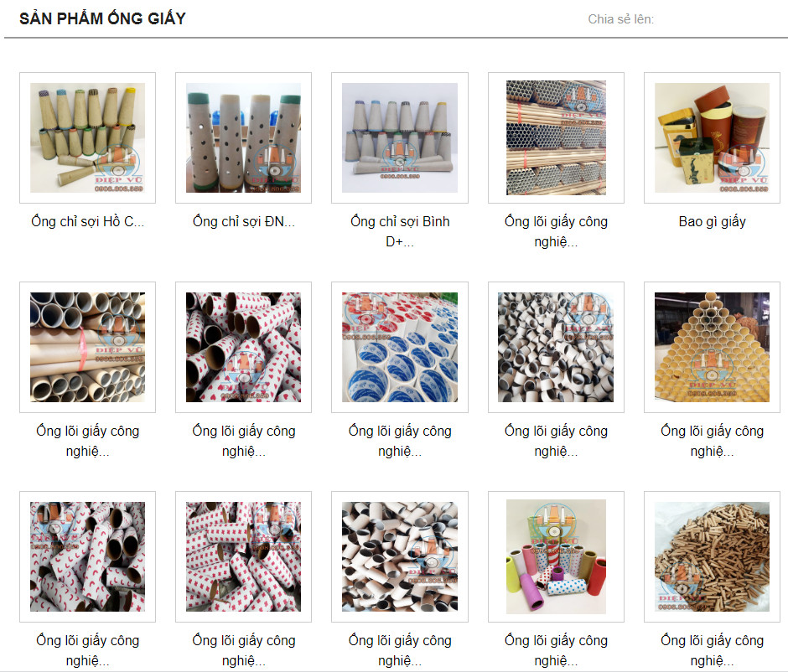The height and width of the screenshot is (672, 788).
Task: Open the Bao gì giấy packaging image
Action: point(712,137)
